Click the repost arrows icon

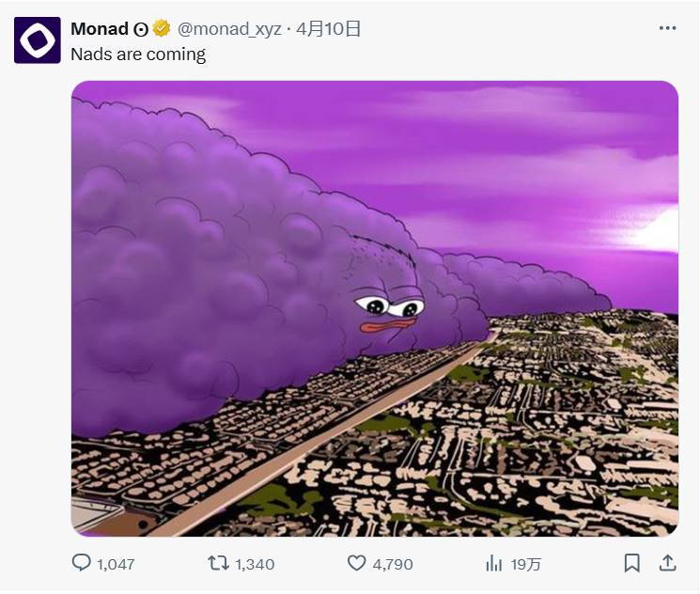tap(218, 563)
